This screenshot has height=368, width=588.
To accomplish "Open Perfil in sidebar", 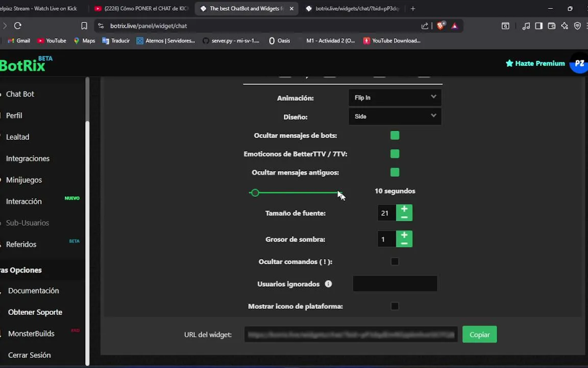I will (14, 116).
